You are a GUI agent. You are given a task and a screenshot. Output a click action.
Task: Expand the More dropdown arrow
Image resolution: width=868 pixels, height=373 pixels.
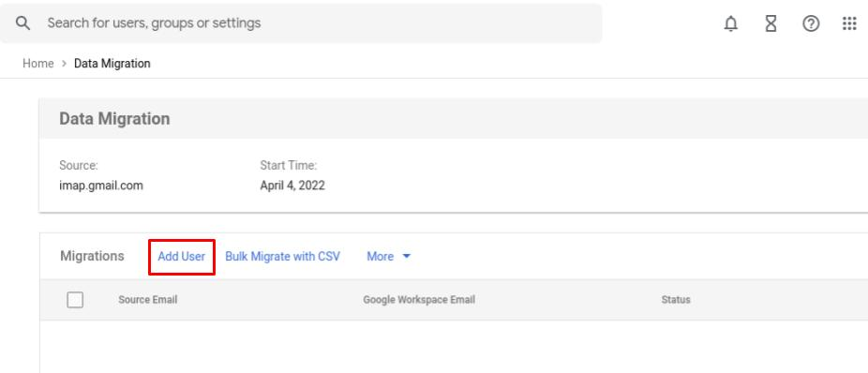point(406,256)
